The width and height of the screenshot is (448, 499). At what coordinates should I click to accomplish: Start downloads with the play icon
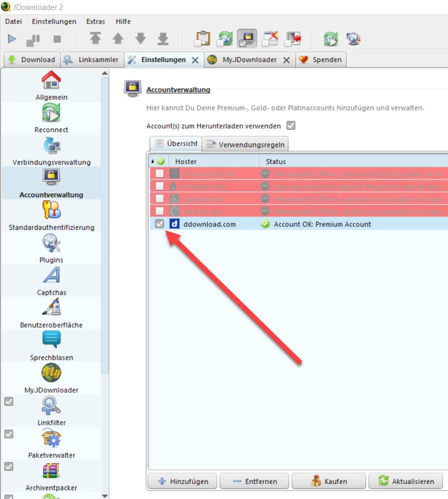12,39
